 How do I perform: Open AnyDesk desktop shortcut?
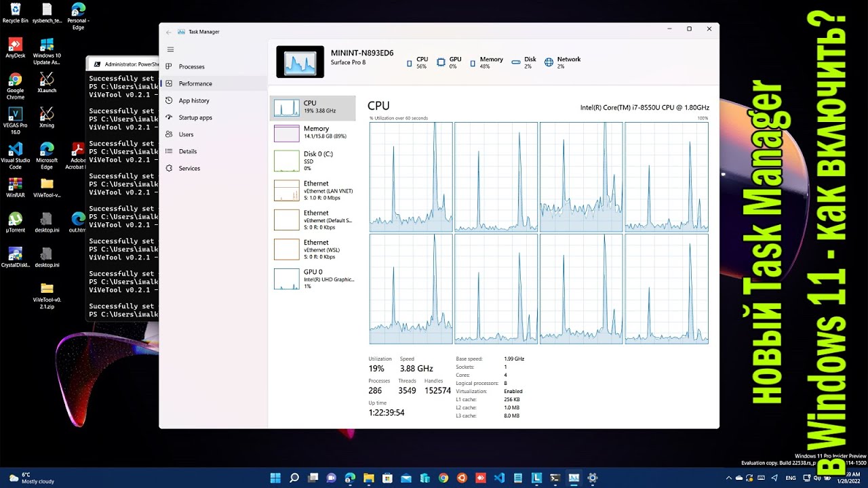pos(15,48)
